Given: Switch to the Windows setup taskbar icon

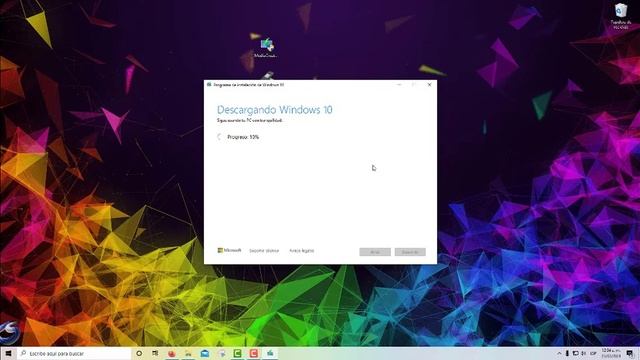Looking at the screenshot, I should coord(270,353).
